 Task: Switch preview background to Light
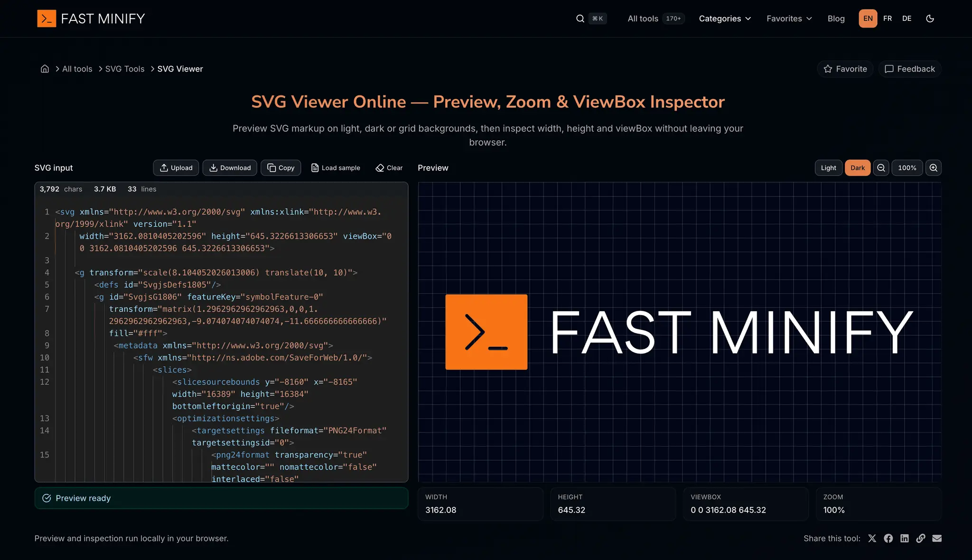coord(829,168)
